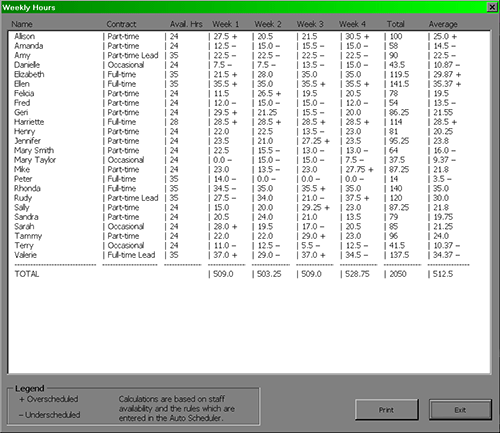Click Rudy's Part-time Lead contract
Image resolution: width=500 pixels, height=433 pixels.
pos(133,198)
